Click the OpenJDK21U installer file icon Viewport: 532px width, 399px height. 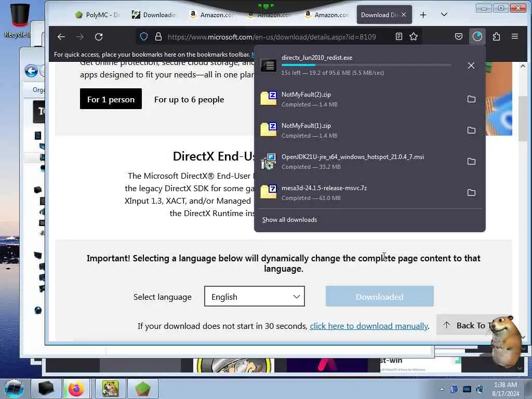(x=269, y=162)
